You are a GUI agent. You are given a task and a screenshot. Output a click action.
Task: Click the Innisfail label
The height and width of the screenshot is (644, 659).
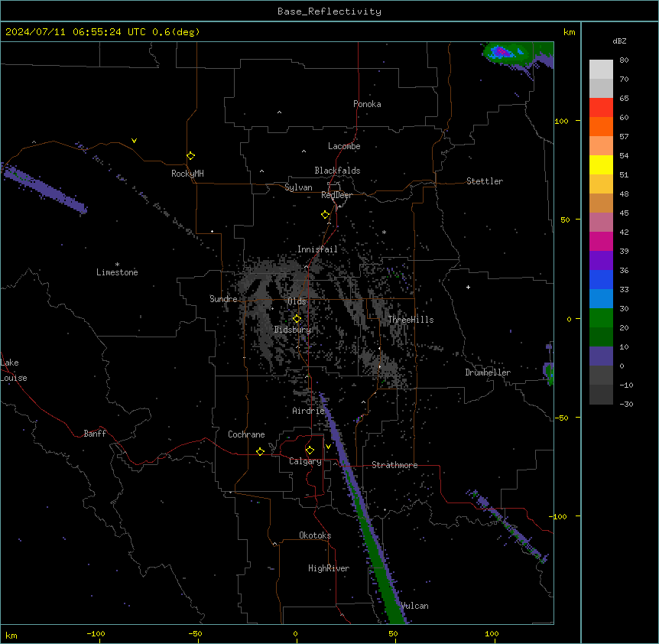pos(317,249)
